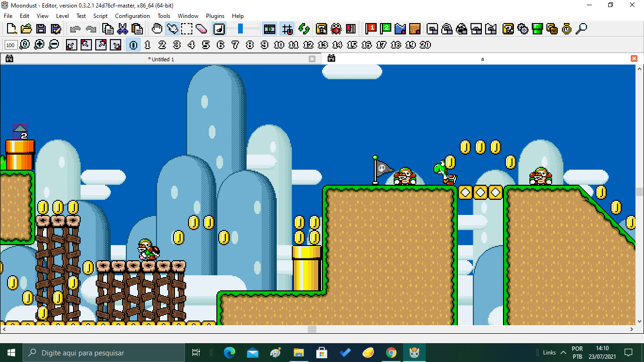The height and width of the screenshot is (362, 644).
Task: Click the first tileset box icon
Action: click(x=432, y=29)
